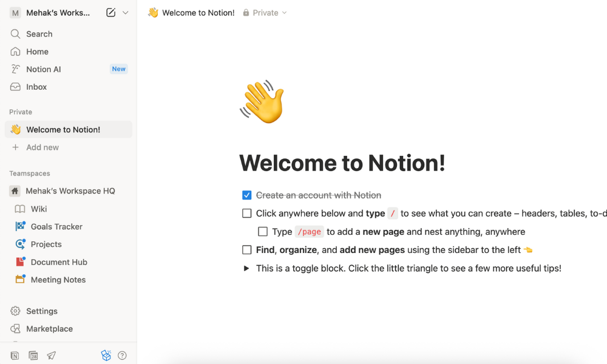Open Notion Calendar icon in bottom bar

tap(33, 356)
